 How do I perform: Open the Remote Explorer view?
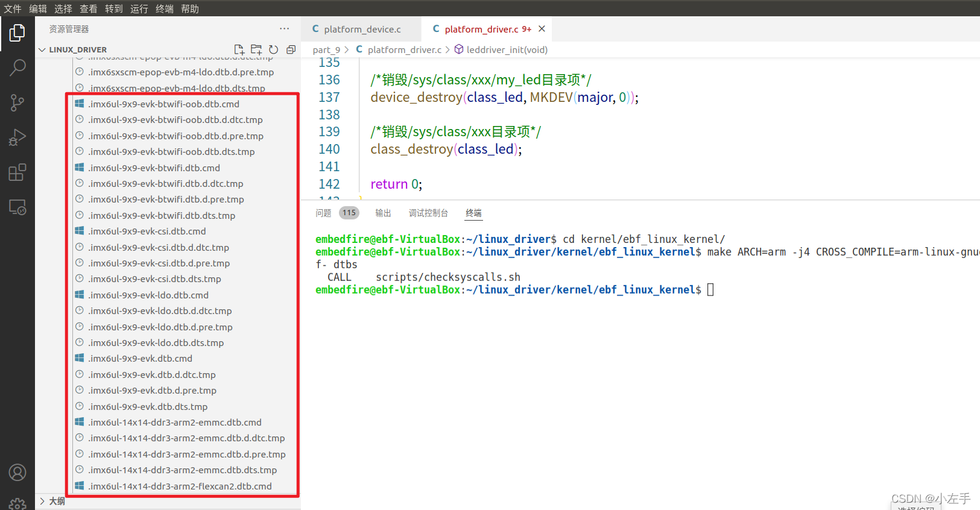coord(17,207)
